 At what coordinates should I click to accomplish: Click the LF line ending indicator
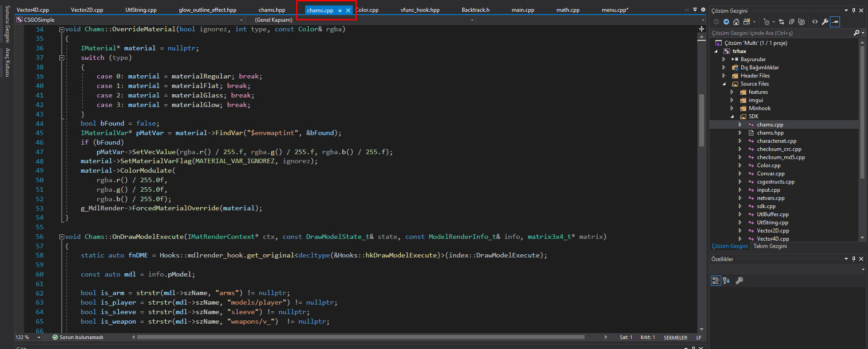point(699,338)
